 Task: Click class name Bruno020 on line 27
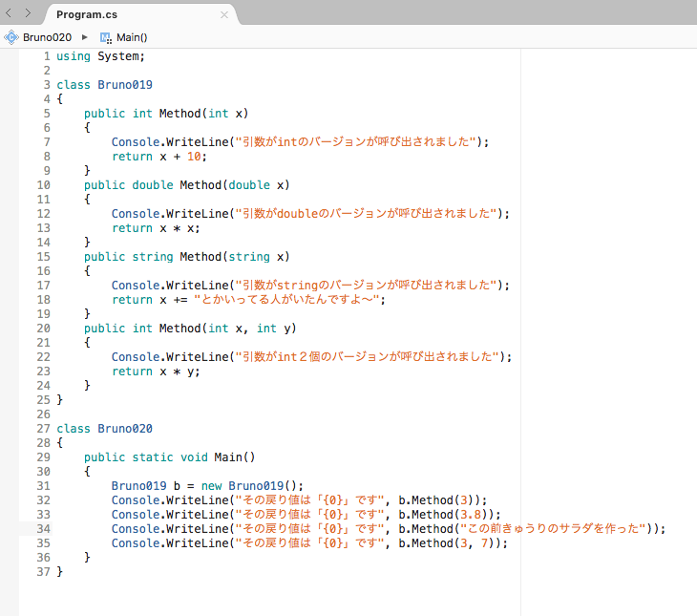(x=125, y=429)
